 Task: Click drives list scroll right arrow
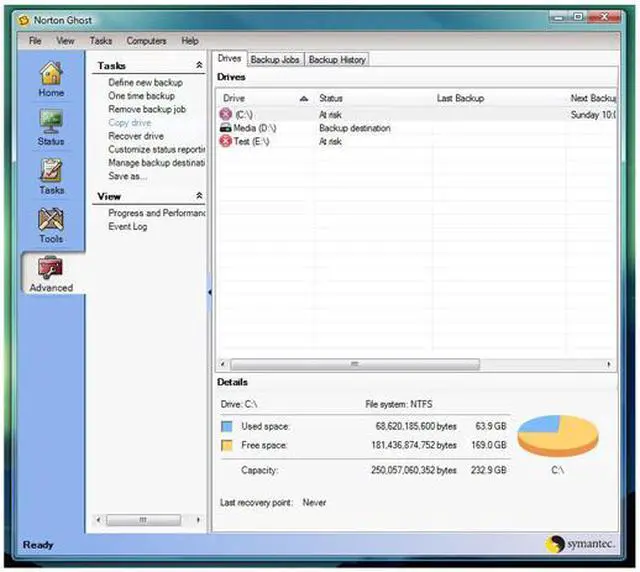(x=609, y=364)
